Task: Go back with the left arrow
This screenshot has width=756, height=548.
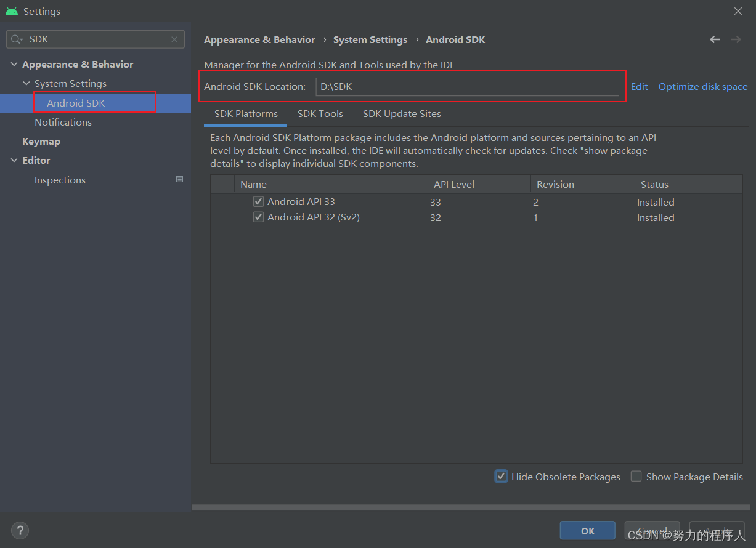Action: tap(715, 39)
